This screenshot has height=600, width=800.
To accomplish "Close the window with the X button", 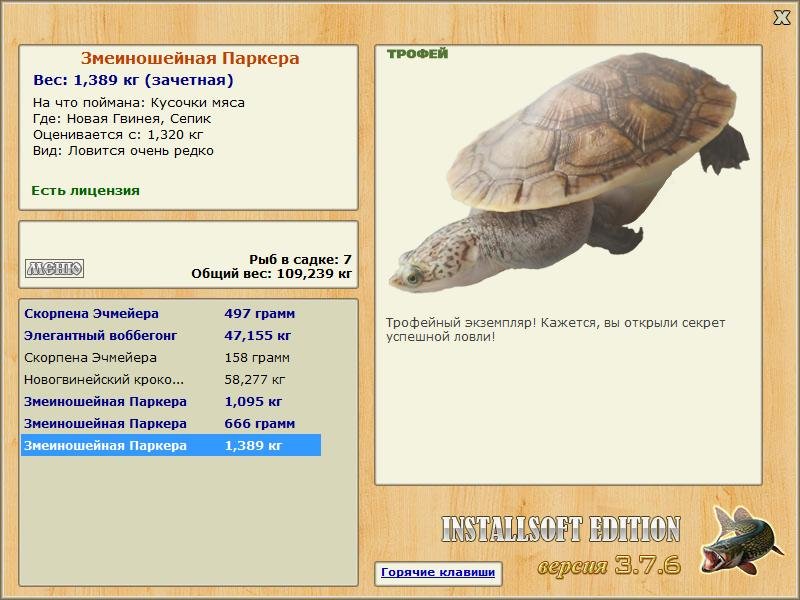I will click(x=781, y=17).
